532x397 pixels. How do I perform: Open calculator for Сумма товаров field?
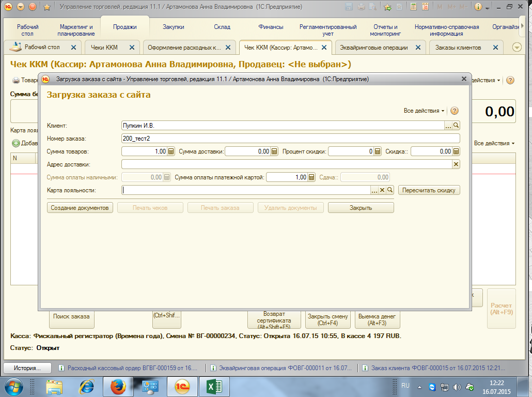pyautogui.click(x=171, y=151)
